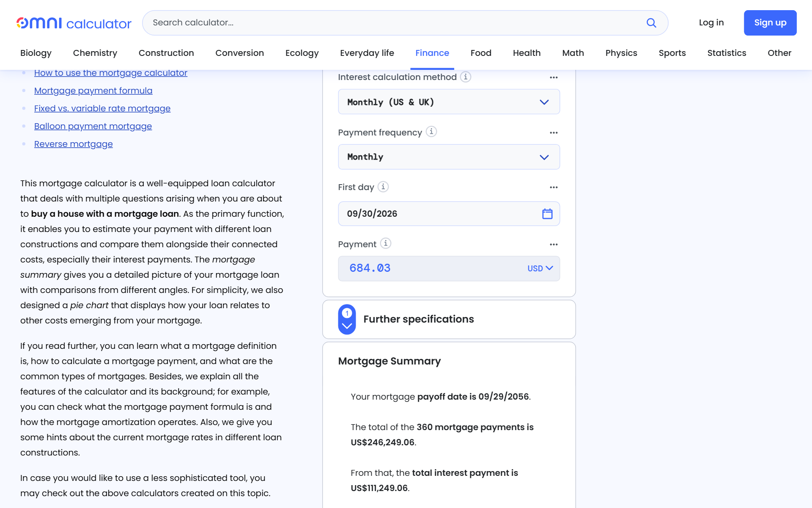This screenshot has height=508, width=812.
Task: Open the Physics category
Action: pyautogui.click(x=621, y=53)
